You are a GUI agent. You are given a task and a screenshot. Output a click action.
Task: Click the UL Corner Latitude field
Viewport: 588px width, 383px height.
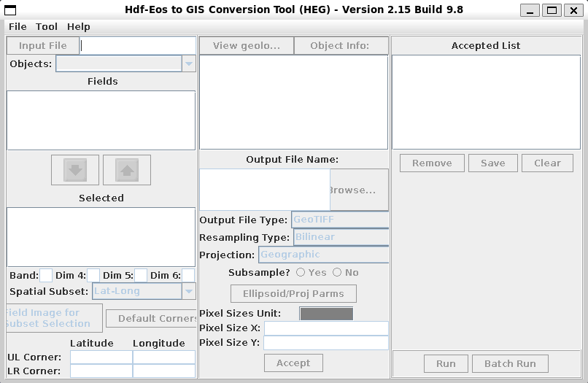101,357
